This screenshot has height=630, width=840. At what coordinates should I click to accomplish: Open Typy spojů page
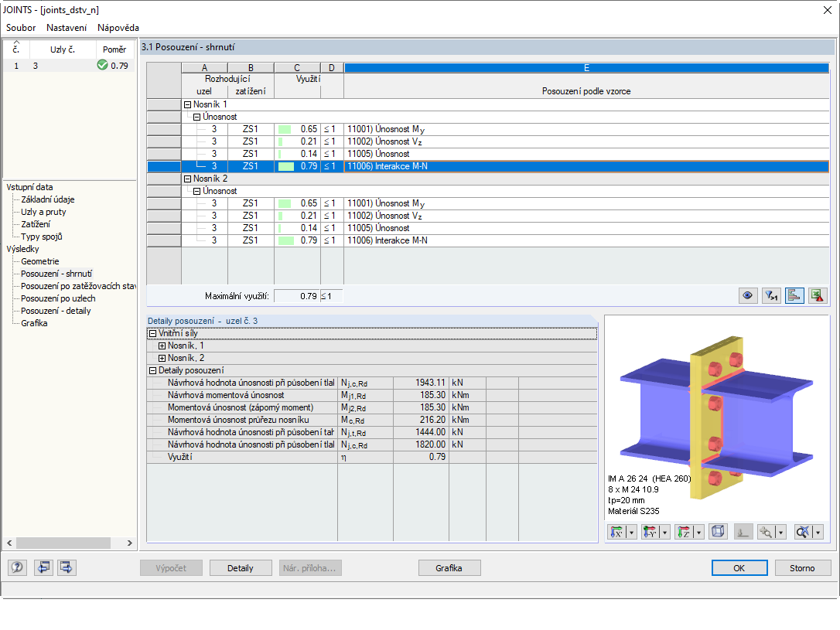(x=42, y=236)
